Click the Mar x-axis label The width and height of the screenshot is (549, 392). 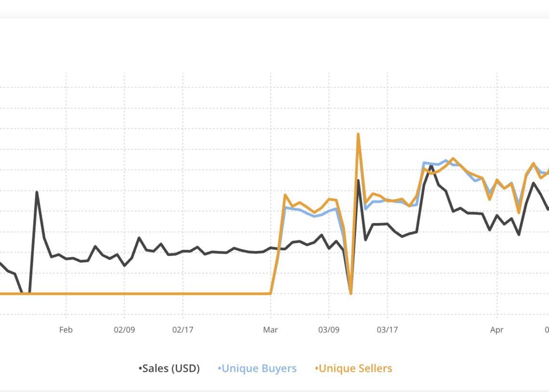271,329
